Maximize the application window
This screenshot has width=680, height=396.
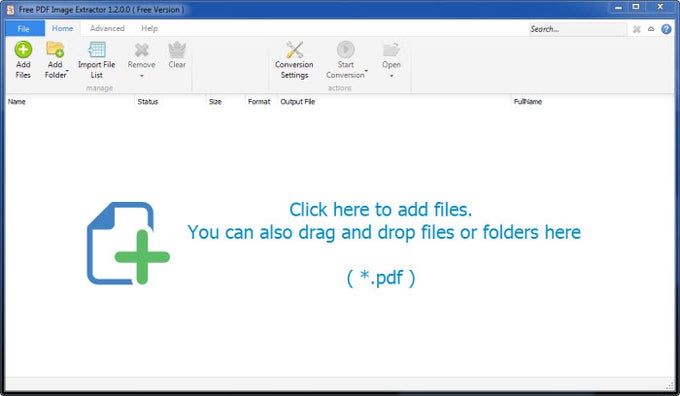point(636,7)
